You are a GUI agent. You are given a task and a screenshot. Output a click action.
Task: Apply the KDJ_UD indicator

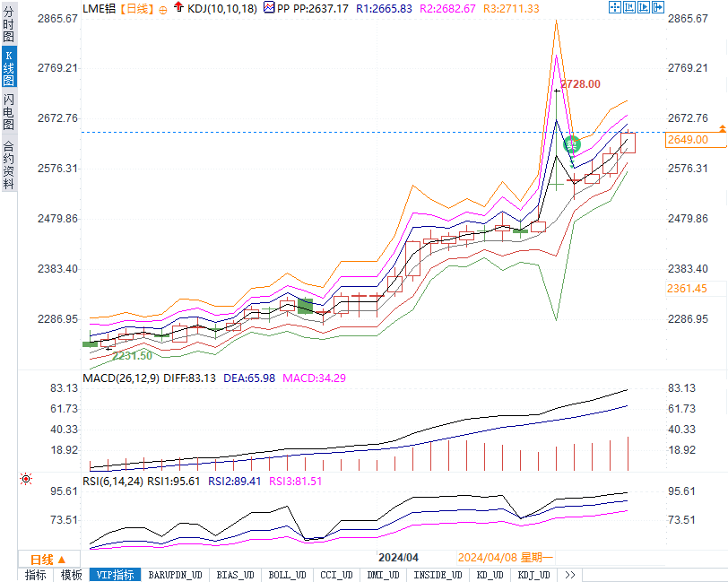click(534, 575)
